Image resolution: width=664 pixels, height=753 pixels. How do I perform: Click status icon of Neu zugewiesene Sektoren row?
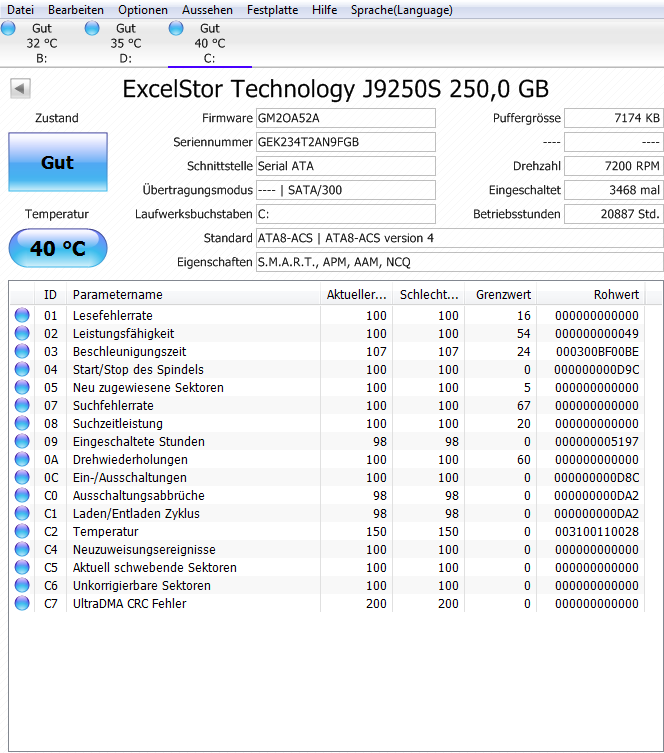point(22,387)
